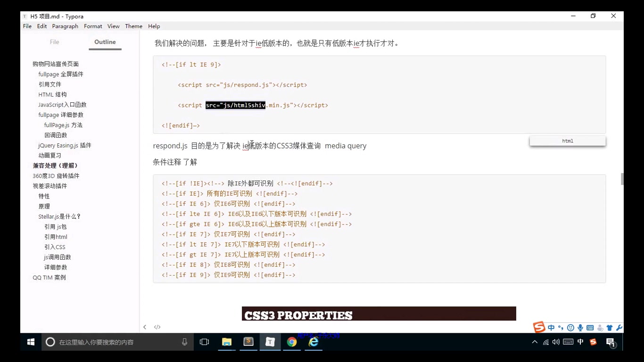Viewport: 644px width, 362px height.
Task: Select fullPage.js 方法 outline item
Action: click(x=63, y=125)
